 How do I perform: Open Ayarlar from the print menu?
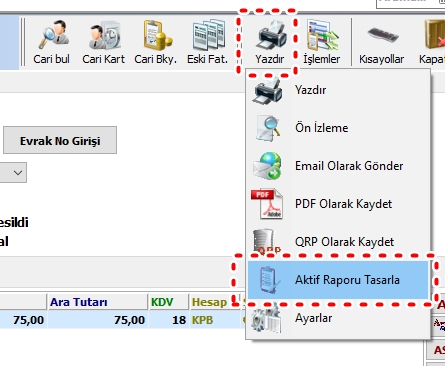coord(338,318)
